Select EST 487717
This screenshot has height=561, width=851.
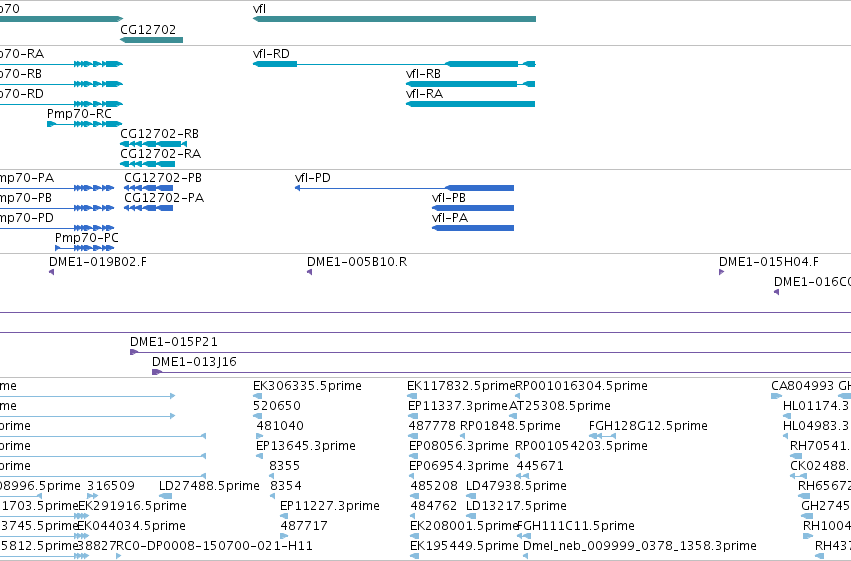click(x=304, y=526)
